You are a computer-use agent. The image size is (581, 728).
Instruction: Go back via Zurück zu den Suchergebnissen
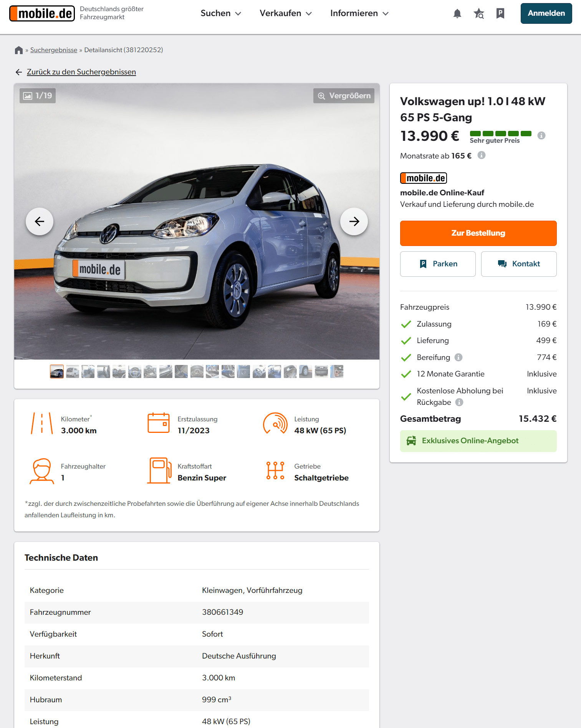coord(81,72)
